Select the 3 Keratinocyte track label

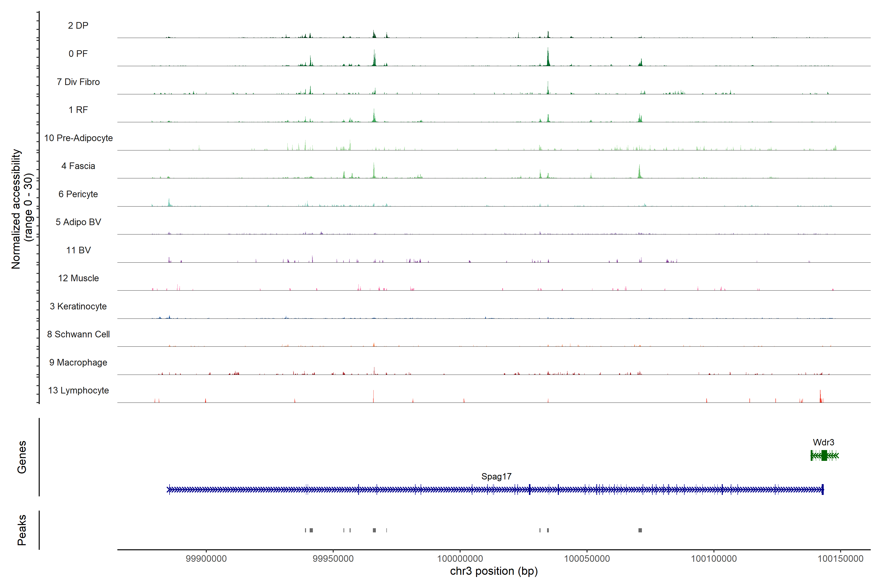[x=78, y=306]
